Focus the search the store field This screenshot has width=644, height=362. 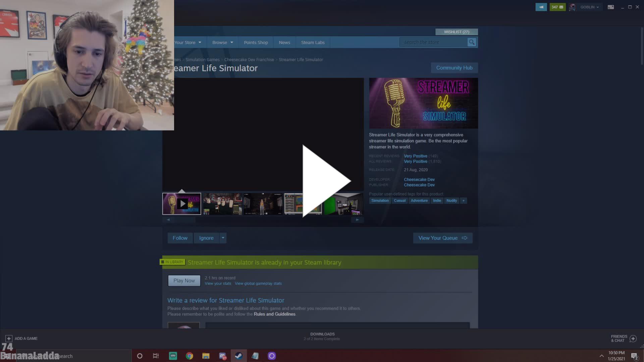433,42
